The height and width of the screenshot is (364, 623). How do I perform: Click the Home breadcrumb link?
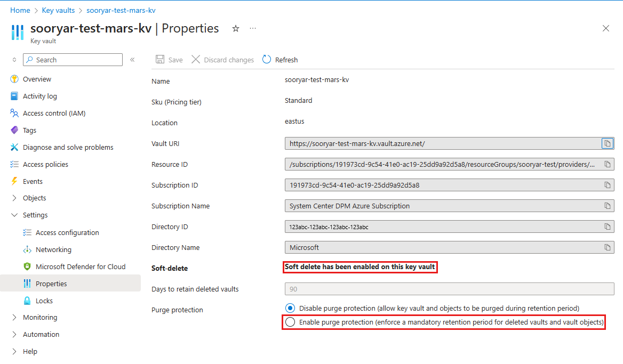[x=20, y=10]
